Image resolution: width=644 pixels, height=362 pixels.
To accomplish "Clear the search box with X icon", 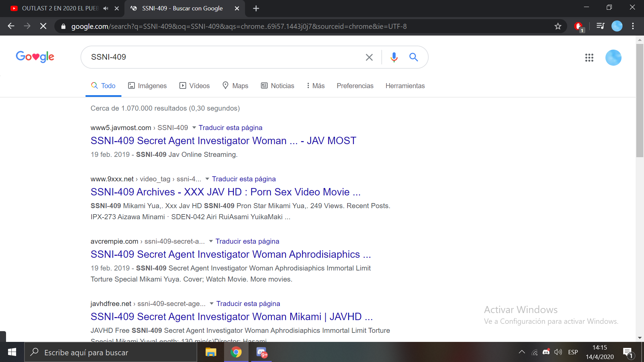I will tap(369, 57).
